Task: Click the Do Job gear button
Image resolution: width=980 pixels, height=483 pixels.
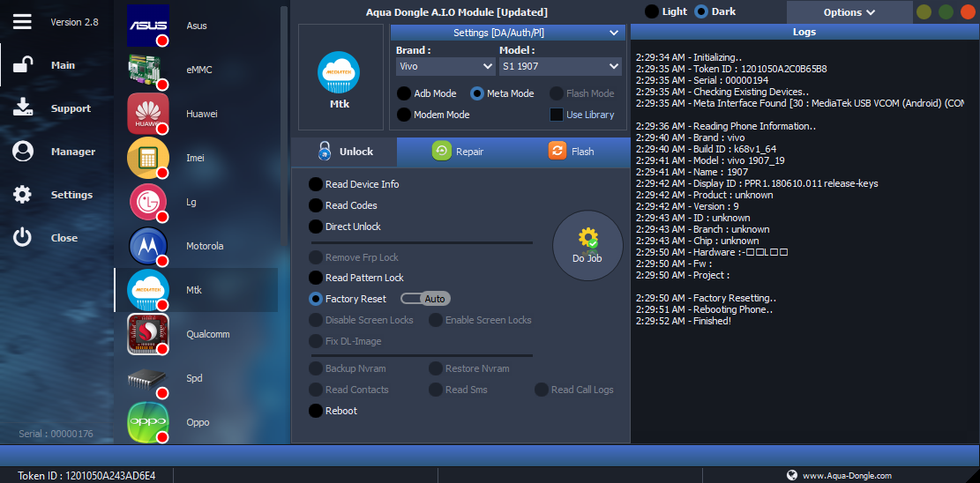Action: pyautogui.click(x=587, y=246)
